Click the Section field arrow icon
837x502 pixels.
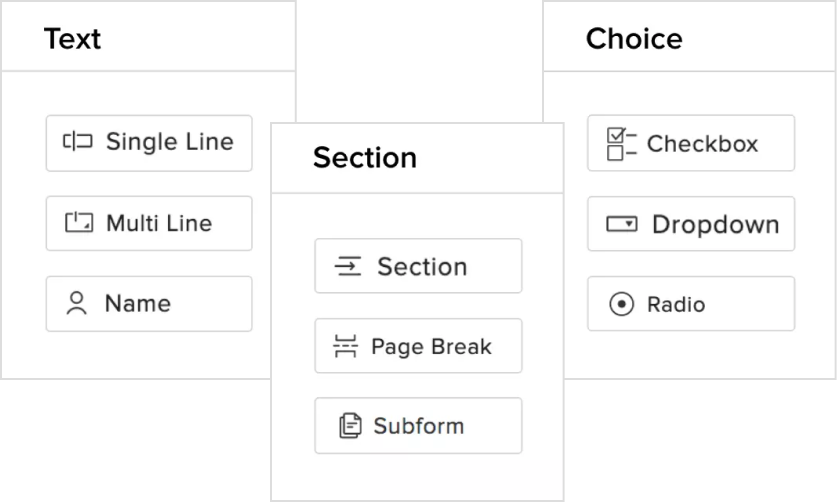coord(347,267)
